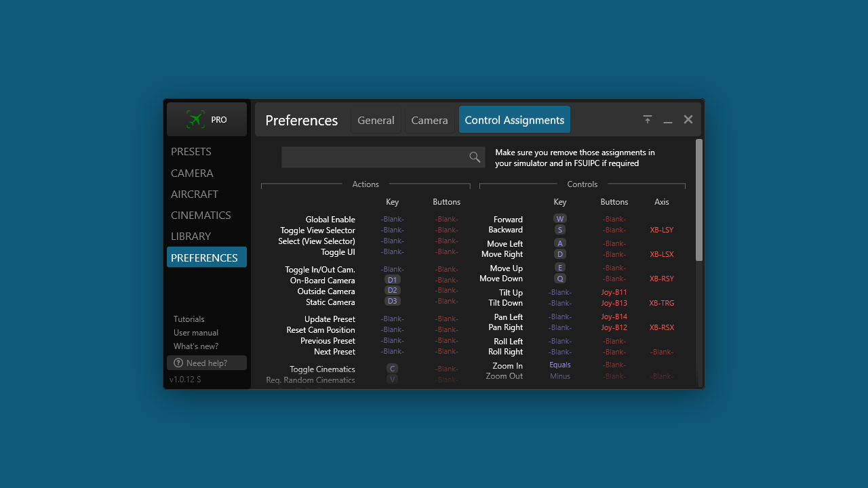The image size is (868, 488).
Task: Click the C key badge for Toggle Cinematics
Action: (x=392, y=369)
